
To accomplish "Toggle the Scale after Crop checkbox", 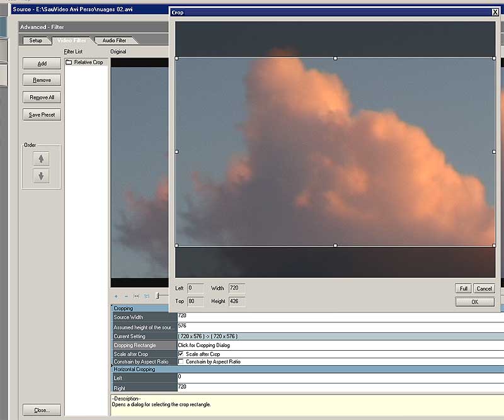I will pos(181,354).
